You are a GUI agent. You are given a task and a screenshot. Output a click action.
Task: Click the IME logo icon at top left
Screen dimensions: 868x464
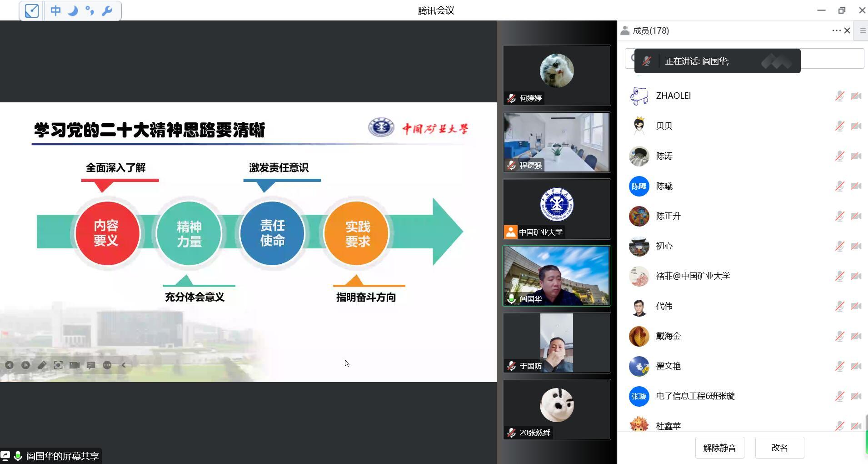click(31, 10)
